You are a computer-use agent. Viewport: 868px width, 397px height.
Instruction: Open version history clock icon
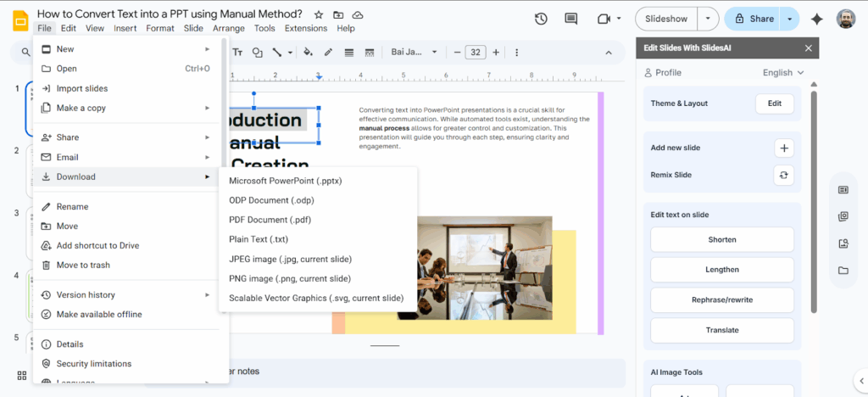541,19
